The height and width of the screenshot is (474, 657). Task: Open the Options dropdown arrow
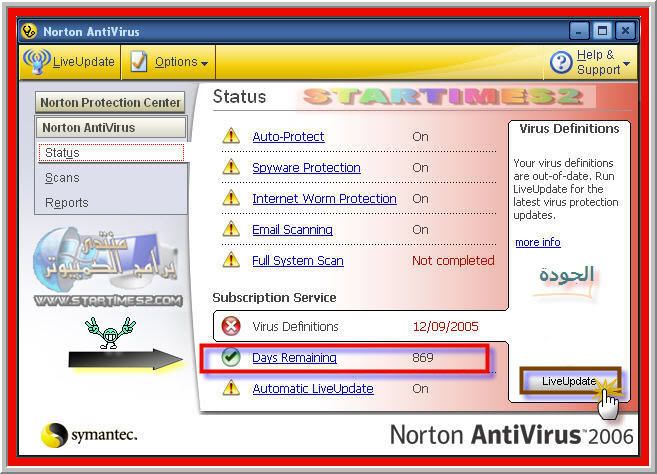click(x=204, y=64)
